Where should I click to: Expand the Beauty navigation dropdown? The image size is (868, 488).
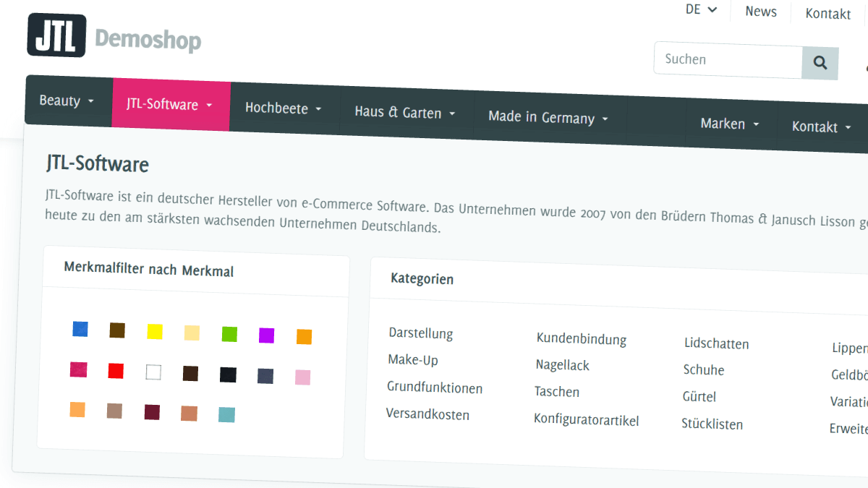pyautogui.click(x=67, y=100)
